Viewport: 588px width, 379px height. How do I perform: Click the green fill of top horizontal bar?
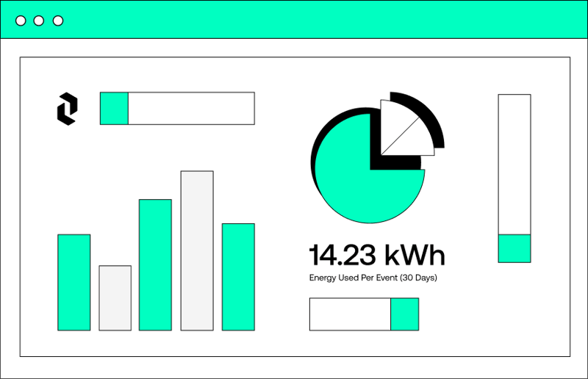(x=115, y=109)
